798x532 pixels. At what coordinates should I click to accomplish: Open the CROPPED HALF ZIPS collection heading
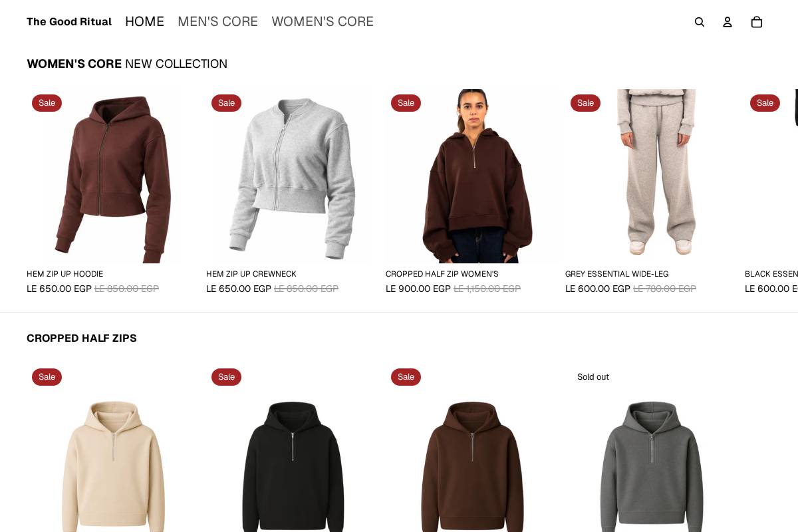click(82, 338)
